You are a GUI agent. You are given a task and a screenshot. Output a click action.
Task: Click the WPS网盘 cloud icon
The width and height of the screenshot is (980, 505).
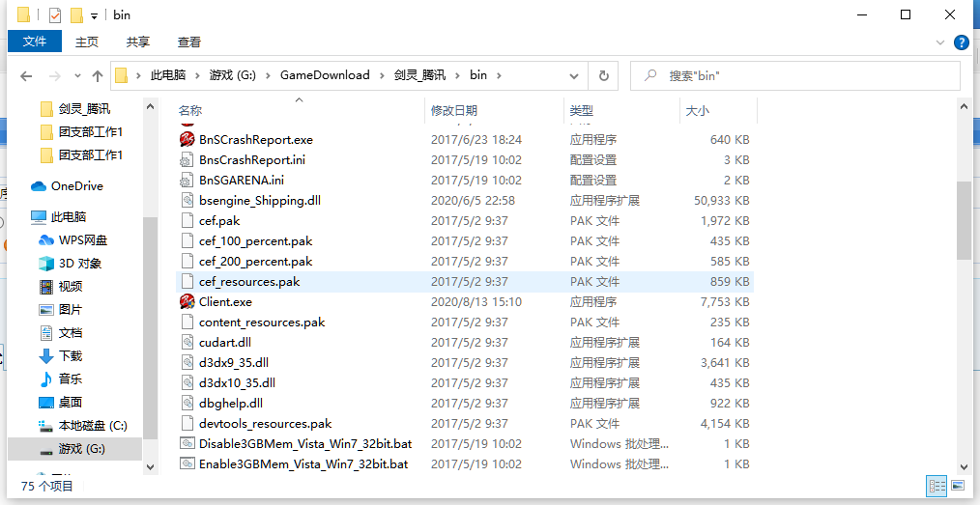(46, 240)
